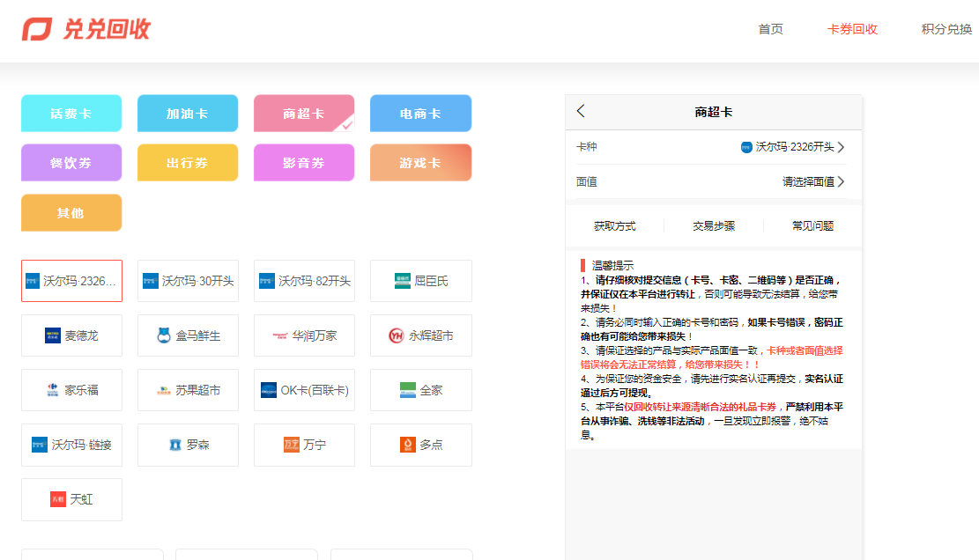The image size is (979, 560).
Task: Pick the 万宁 card
Action: point(304,445)
